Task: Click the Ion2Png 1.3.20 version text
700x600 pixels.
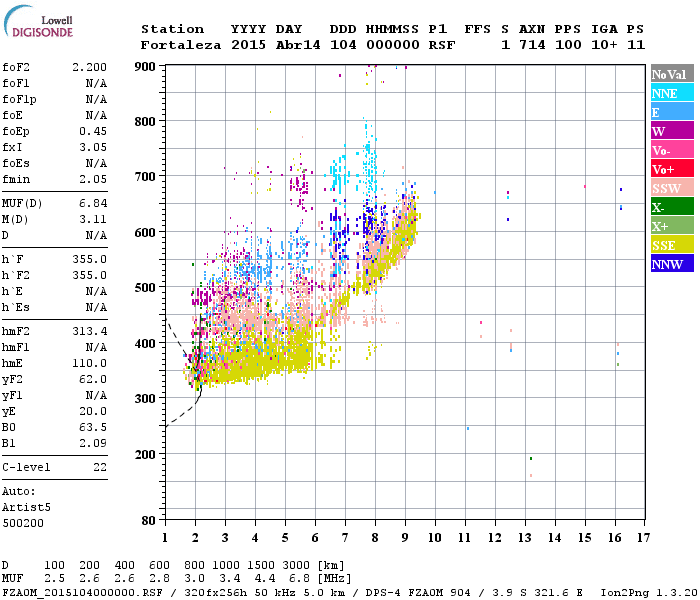Action: [x=649, y=593]
